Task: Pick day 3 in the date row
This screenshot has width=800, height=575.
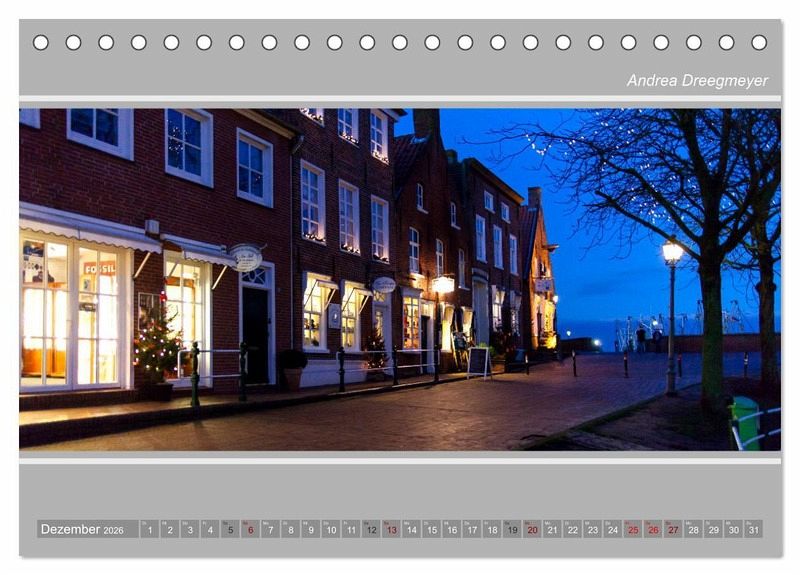Action: click(x=190, y=529)
